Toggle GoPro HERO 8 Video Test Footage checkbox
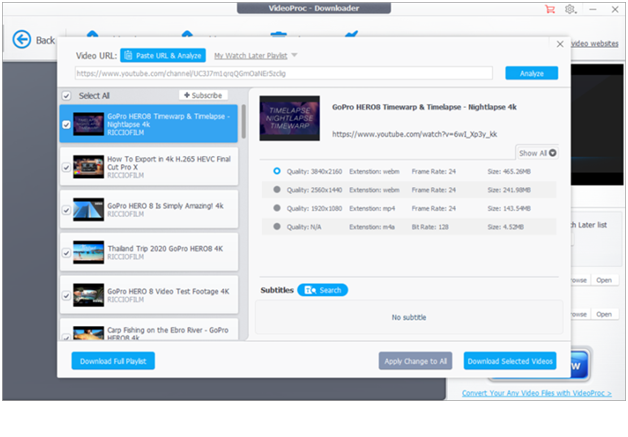The height and width of the screenshot is (437, 628). [x=66, y=296]
